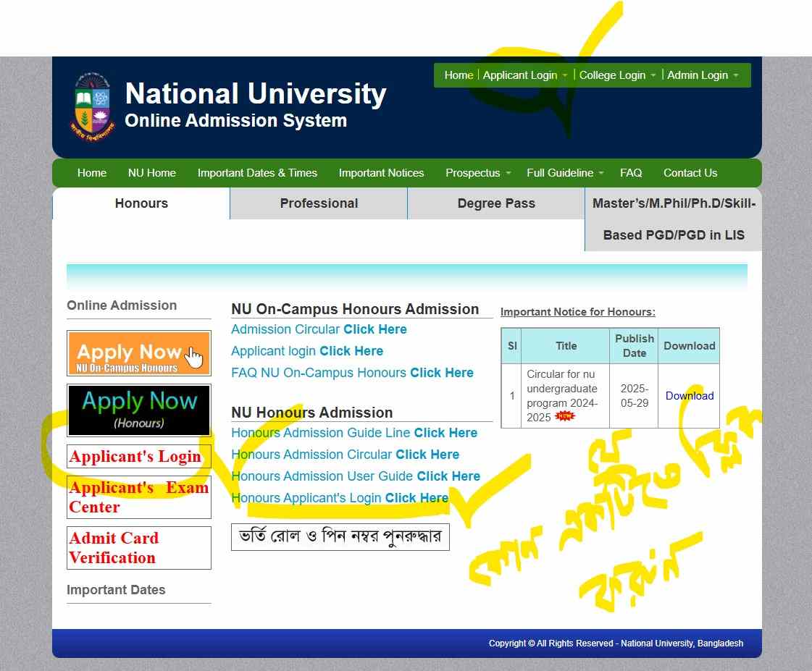Image resolution: width=812 pixels, height=671 pixels.
Task: Click the footer copyright text
Action: (x=616, y=643)
